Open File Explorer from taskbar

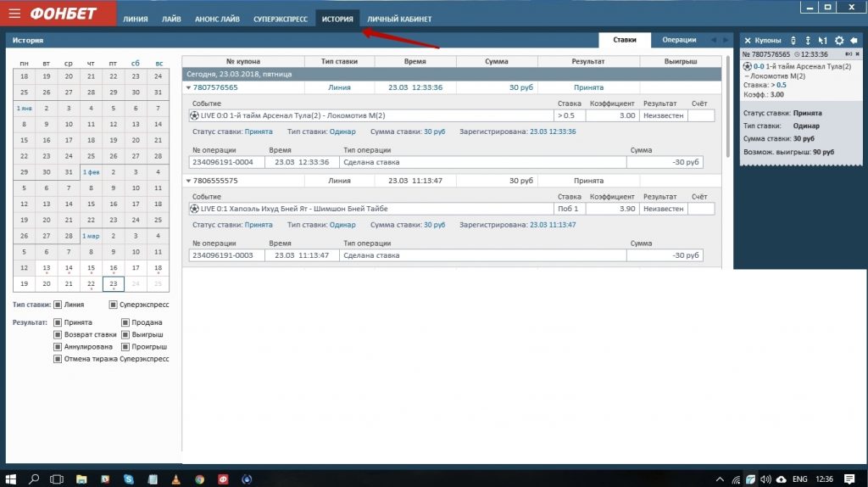(81, 479)
